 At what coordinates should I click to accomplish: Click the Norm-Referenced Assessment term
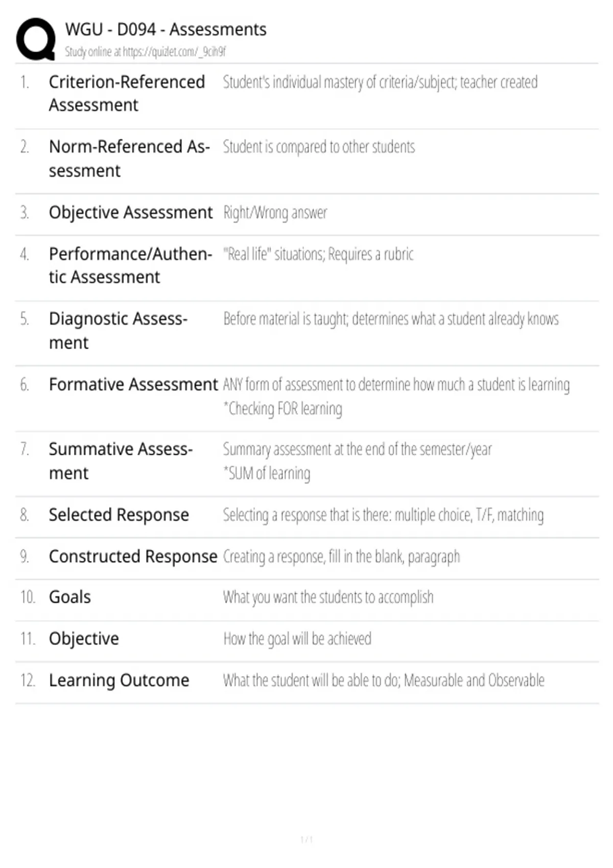click(129, 158)
